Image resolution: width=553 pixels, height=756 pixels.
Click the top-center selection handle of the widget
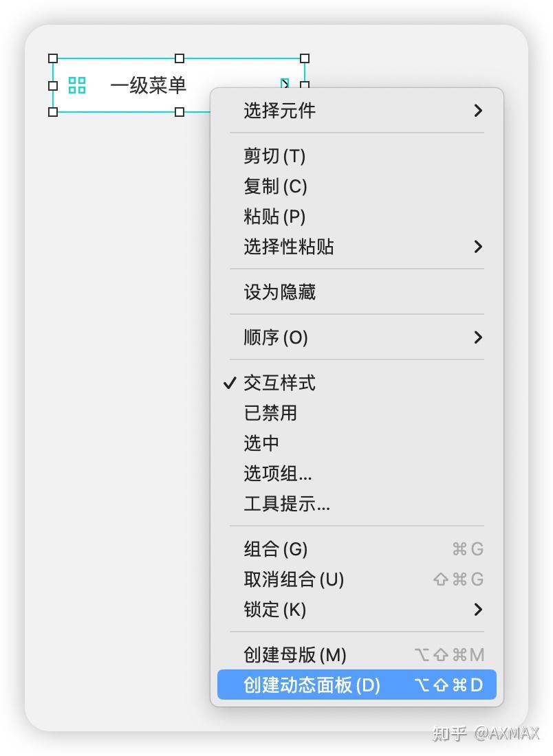point(180,58)
